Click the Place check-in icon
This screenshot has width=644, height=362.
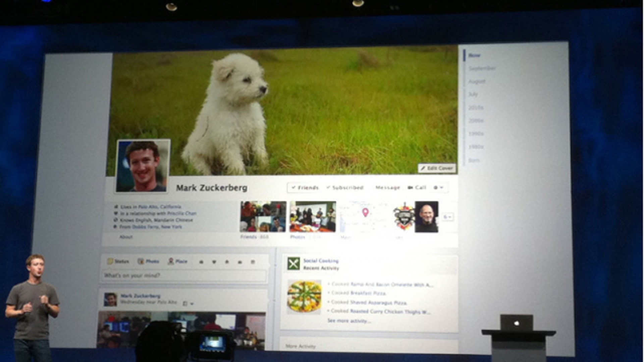point(171,261)
